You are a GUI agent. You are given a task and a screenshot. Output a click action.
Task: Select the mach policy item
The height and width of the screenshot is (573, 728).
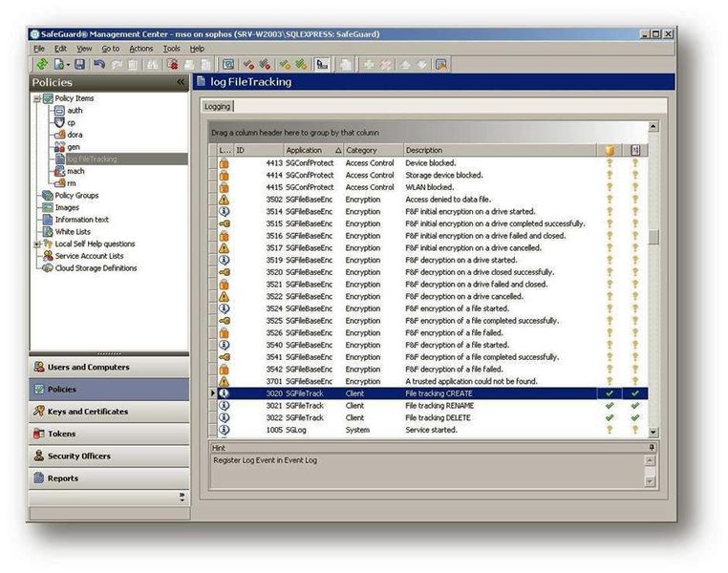pyautogui.click(x=75, y=171)
